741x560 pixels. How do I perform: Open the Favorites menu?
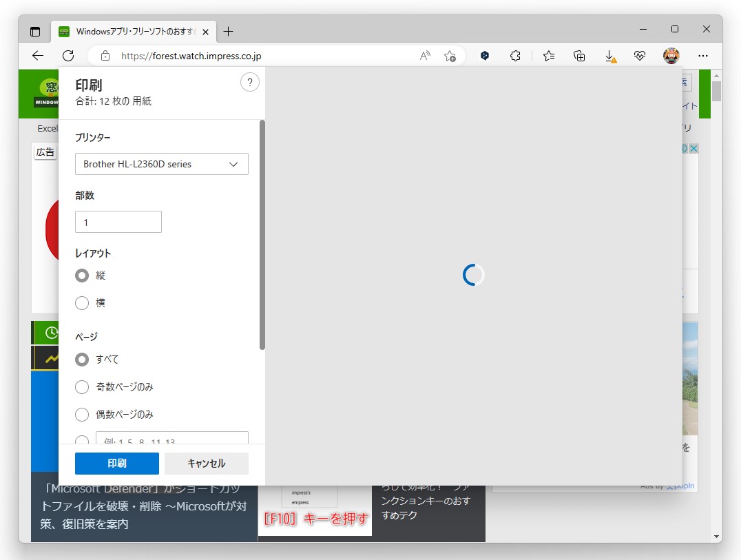click(x=548, y=56)
